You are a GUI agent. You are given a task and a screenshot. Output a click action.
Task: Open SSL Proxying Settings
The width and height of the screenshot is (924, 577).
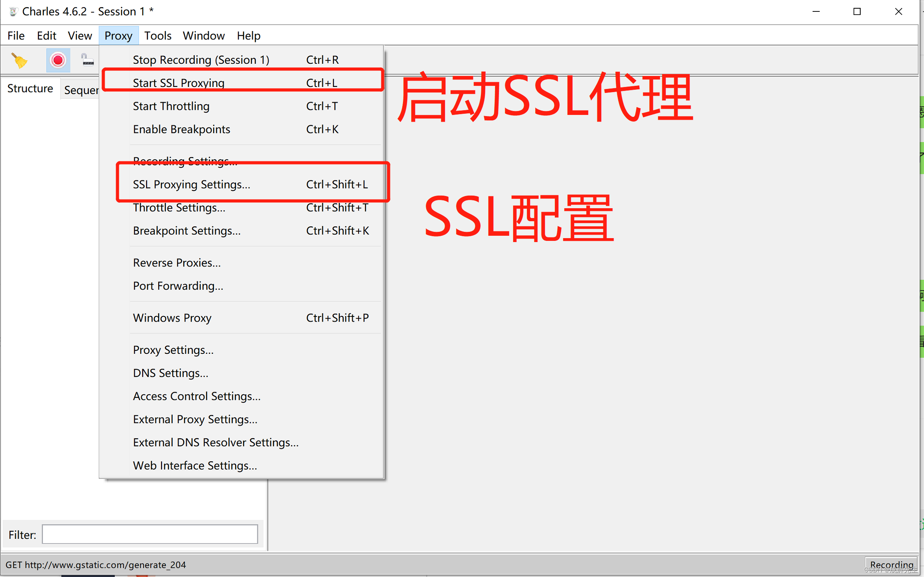click(x=191, y=184)
